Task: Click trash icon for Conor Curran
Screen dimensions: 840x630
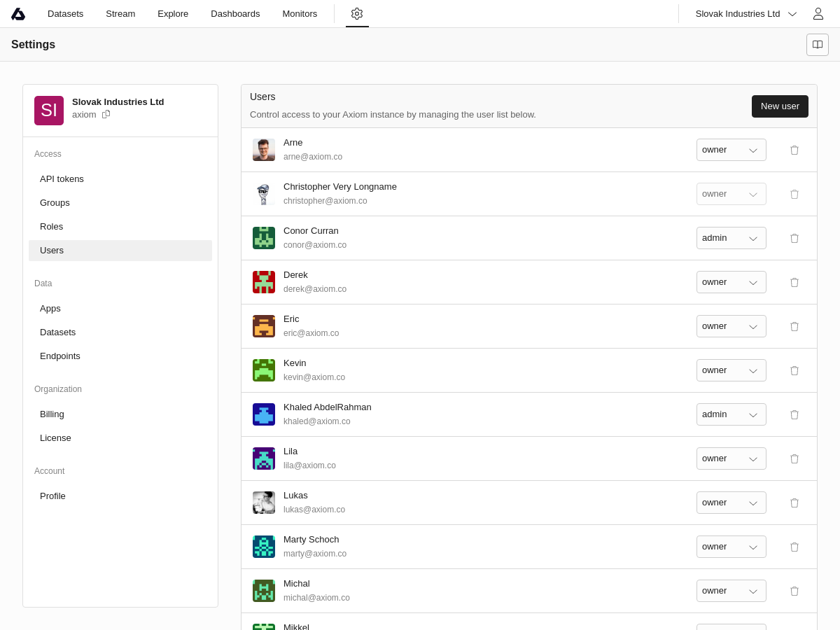Action: point(794,238)
